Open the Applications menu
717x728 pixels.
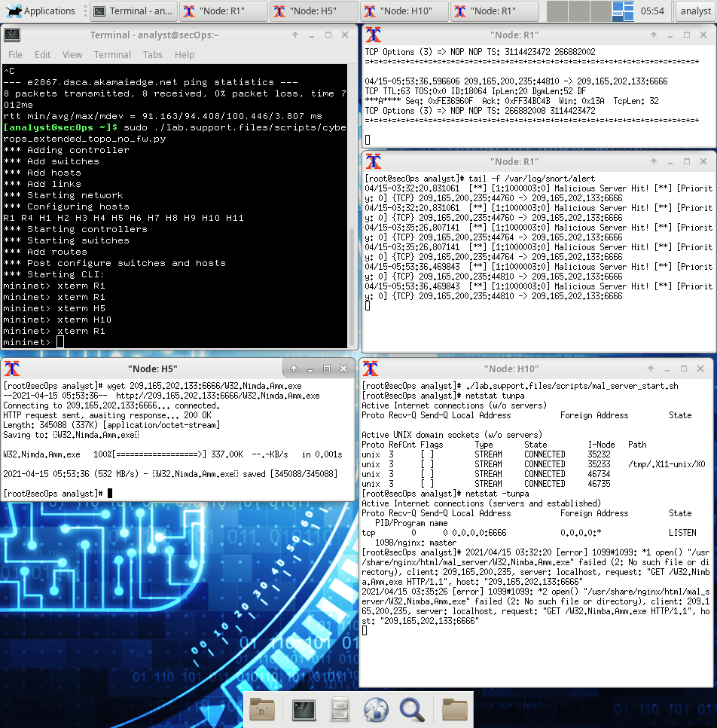(41, 11)
